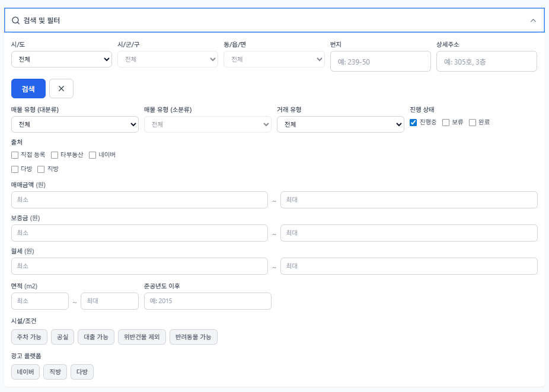
Task: Toggle the 위반건물 제외 condition chip
Action: pos(142,337)
